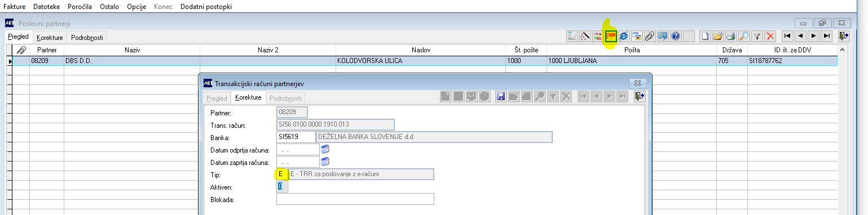Switch to Korekture tab in Poslovni partnerji

click(50, 37)
